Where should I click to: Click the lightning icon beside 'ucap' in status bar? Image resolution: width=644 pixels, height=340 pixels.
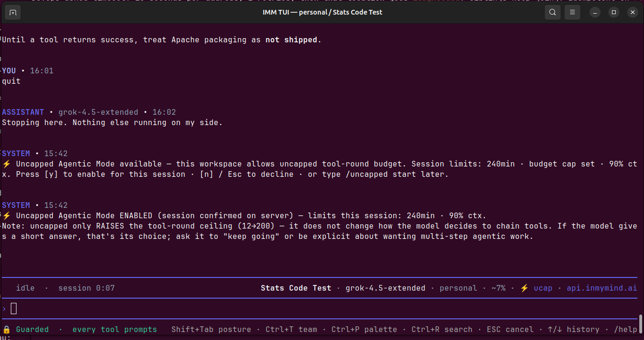point(524,288)
